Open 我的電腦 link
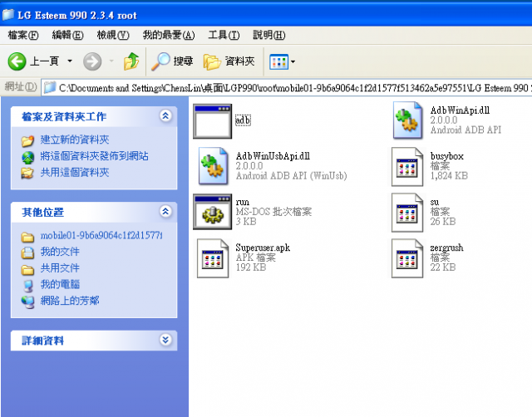Screen dimensions: 532x417 [x=60, y=284]
